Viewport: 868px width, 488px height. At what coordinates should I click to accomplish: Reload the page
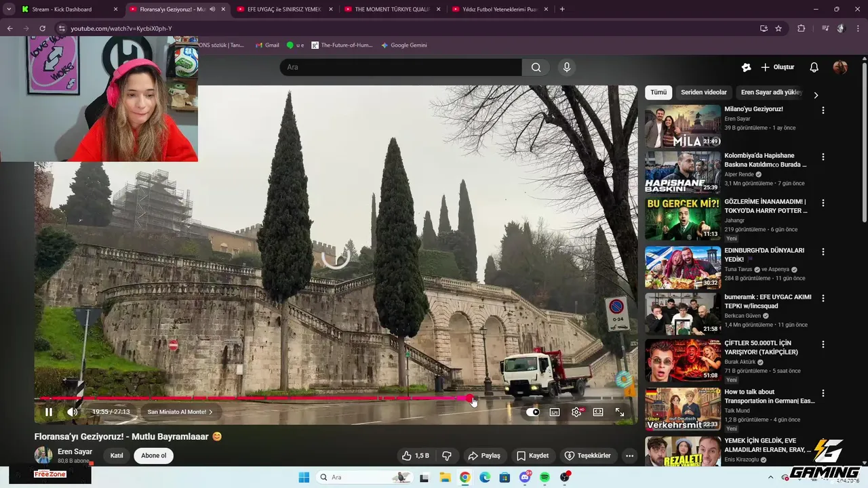[42, 28]
